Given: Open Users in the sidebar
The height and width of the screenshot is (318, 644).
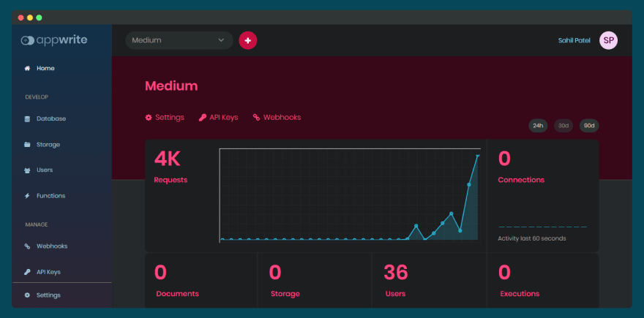Looking at the screenshot, I should coord(45,170).
